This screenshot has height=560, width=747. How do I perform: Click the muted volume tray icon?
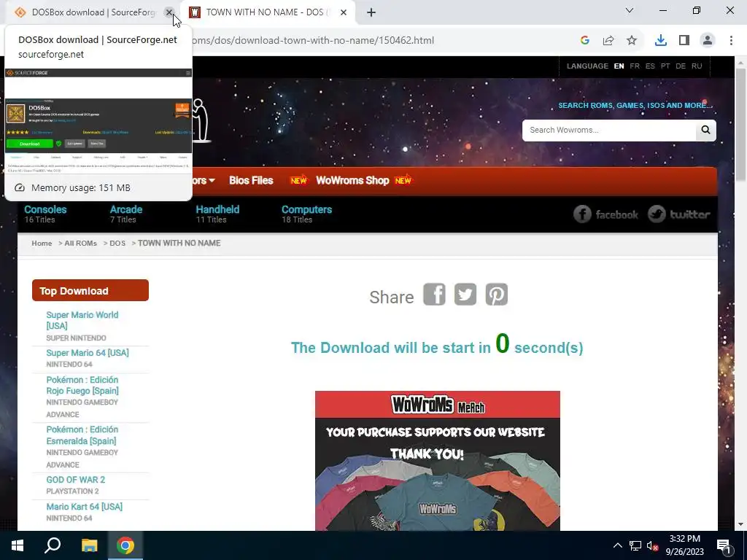tap(652, 545)
